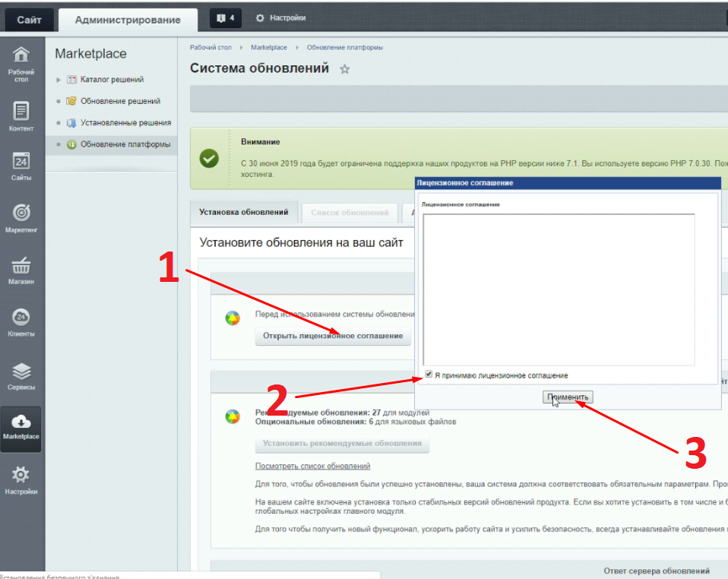Expand the Каталог решений tree arrow

coord(59,80)
